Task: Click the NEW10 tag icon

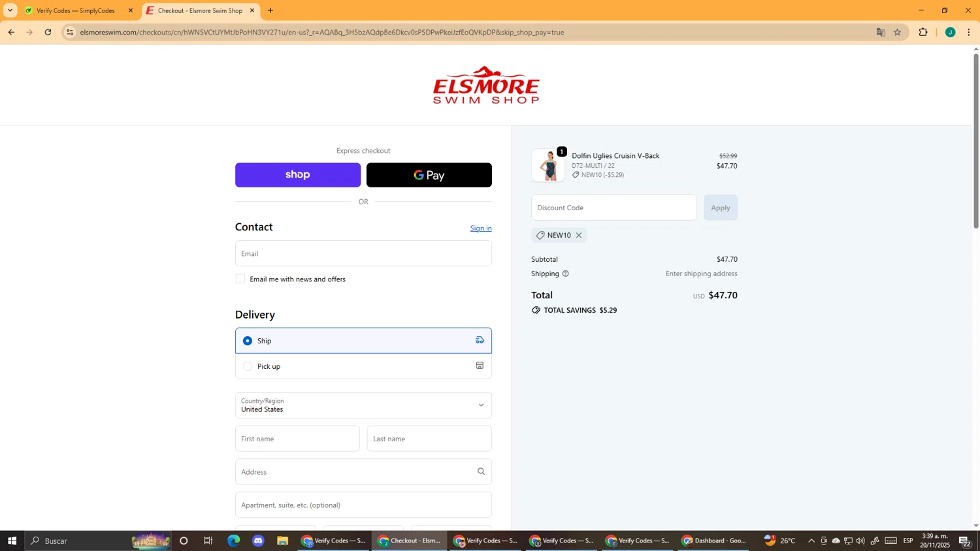Action: 540,235
